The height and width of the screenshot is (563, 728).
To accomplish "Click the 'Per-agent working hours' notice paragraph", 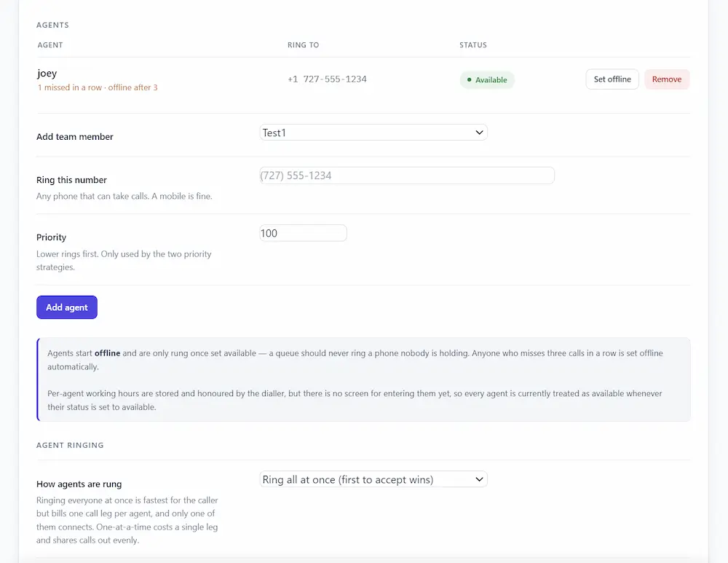I will point(355,401).
